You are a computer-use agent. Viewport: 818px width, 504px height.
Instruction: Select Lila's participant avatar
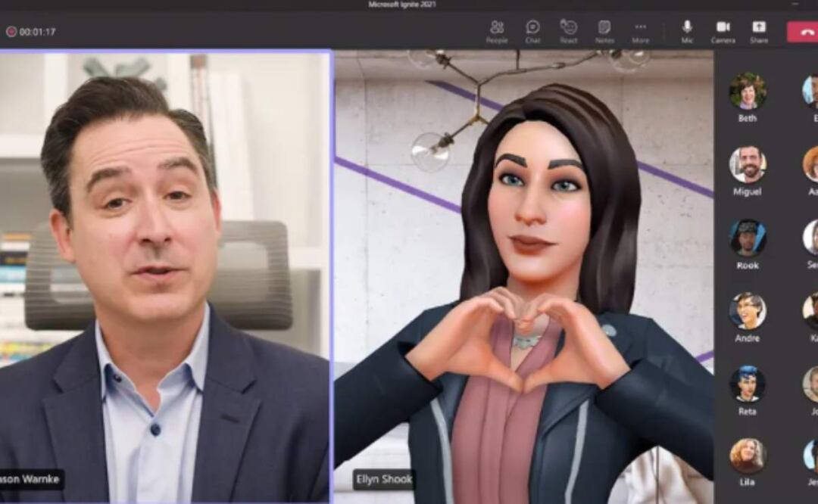[747, 456]
